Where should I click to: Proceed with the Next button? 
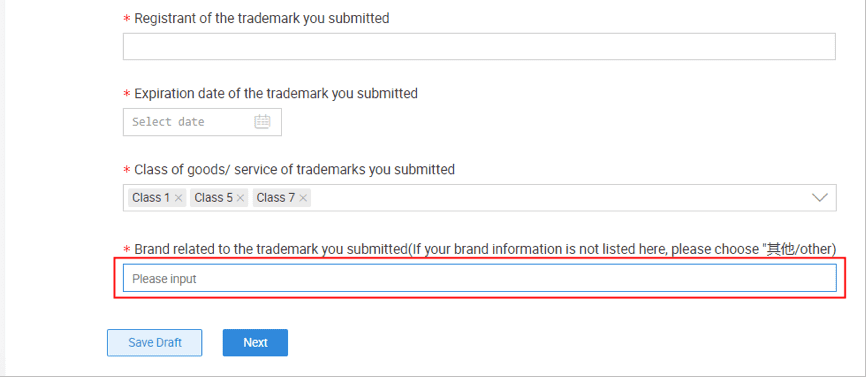point(255,343)
